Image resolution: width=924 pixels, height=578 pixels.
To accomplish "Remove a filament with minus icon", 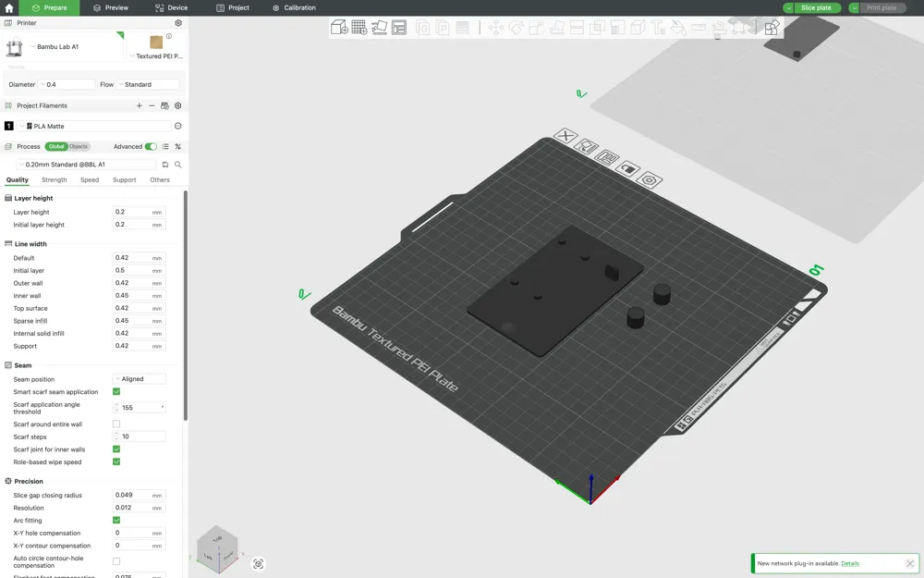I will 152,105.
